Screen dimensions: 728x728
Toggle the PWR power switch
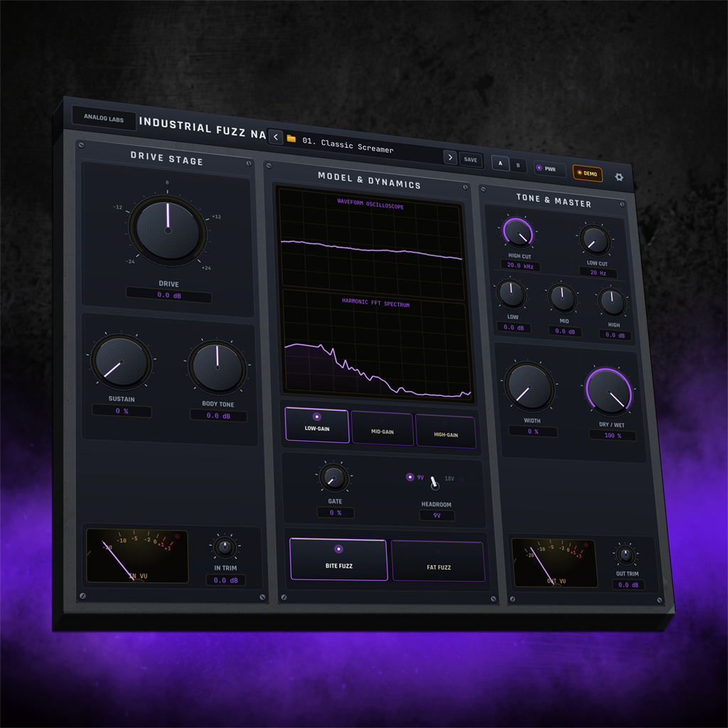click(550, 169)
